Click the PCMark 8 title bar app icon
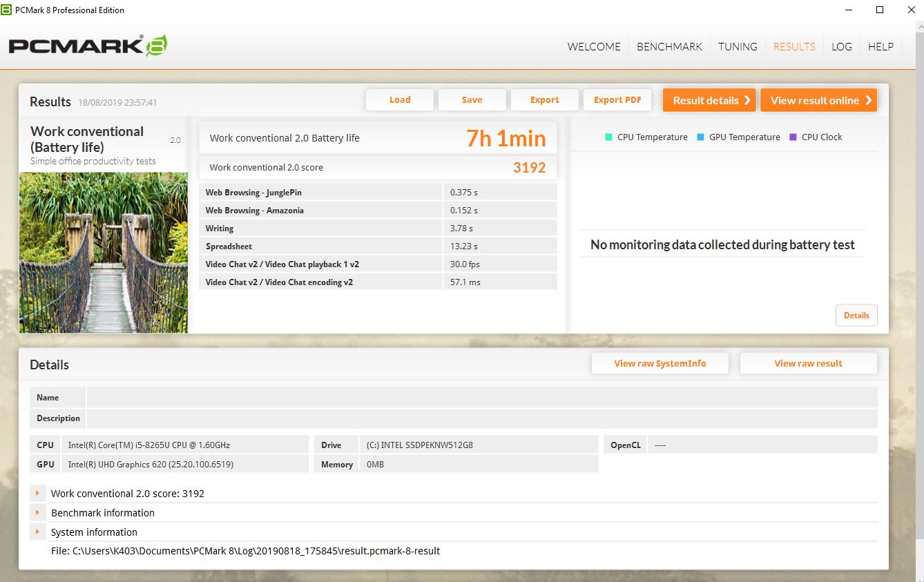 click(6, 10)
